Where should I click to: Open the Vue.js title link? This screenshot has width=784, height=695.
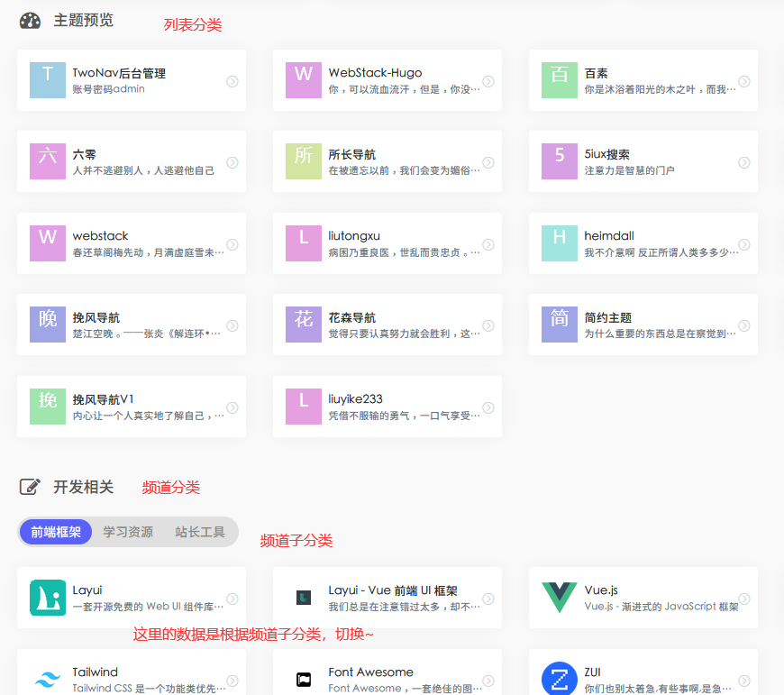tap(601, 590)
